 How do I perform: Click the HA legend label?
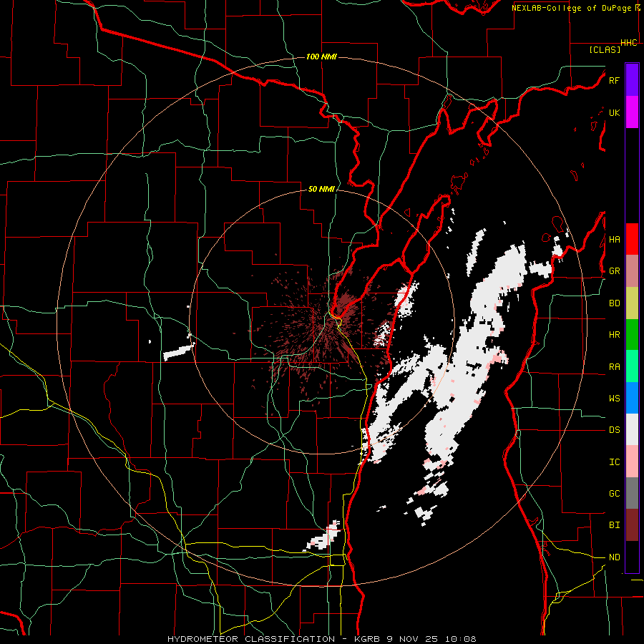tap(614, 240)
